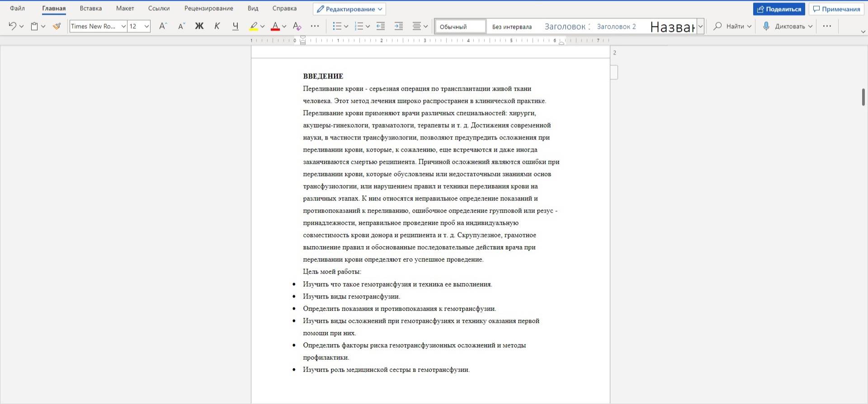
Task: Click the Undo arrow icon
Action: click(x=12, y=26)
